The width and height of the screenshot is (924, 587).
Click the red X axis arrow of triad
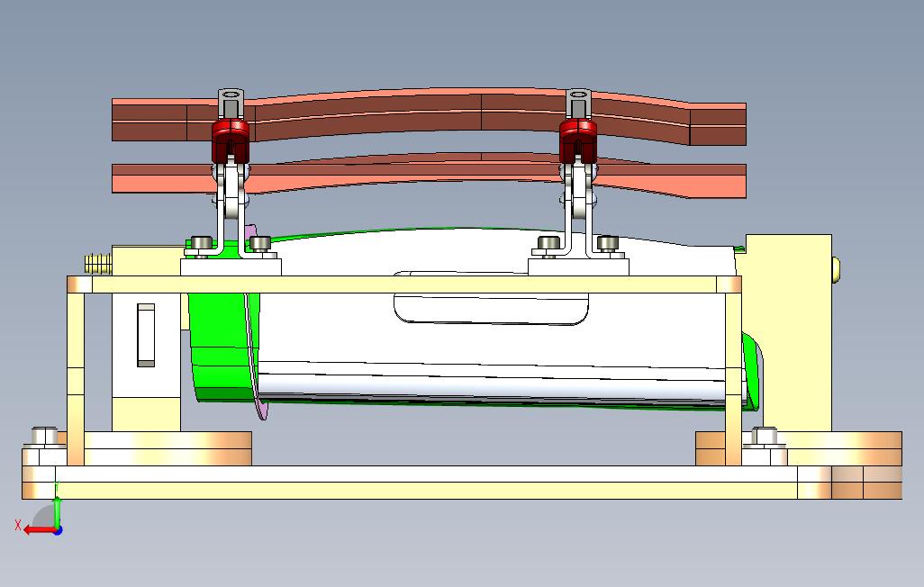[39, 530]
